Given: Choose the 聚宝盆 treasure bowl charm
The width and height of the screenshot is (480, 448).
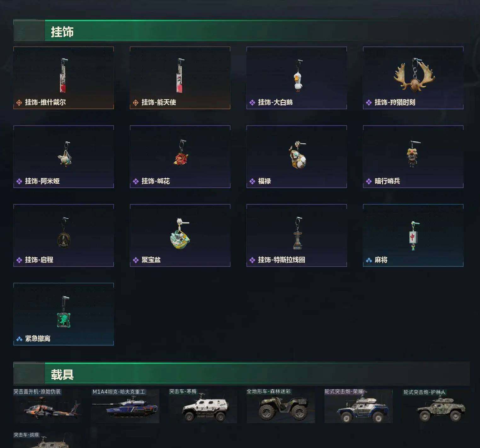Looking at the screenshot, I should [x=180, y=233].
